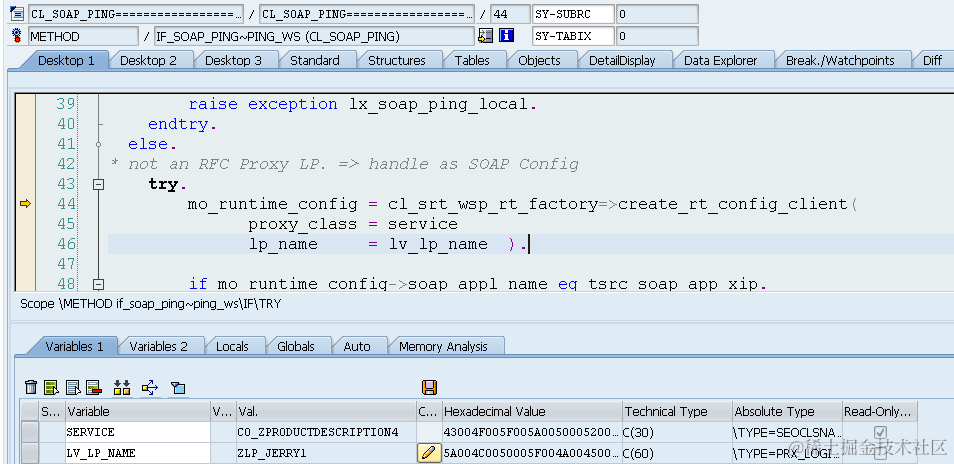Click the second CL_SOAP_PING include field
This screenshot has width=954, height=464.
click(367, 14)
